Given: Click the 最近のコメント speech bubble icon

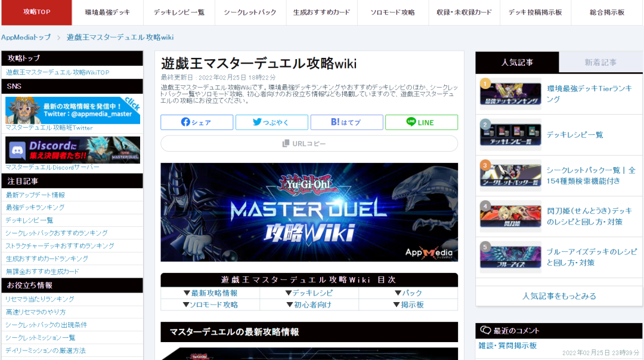Looking at the screenshot, I should click(485, 330).
